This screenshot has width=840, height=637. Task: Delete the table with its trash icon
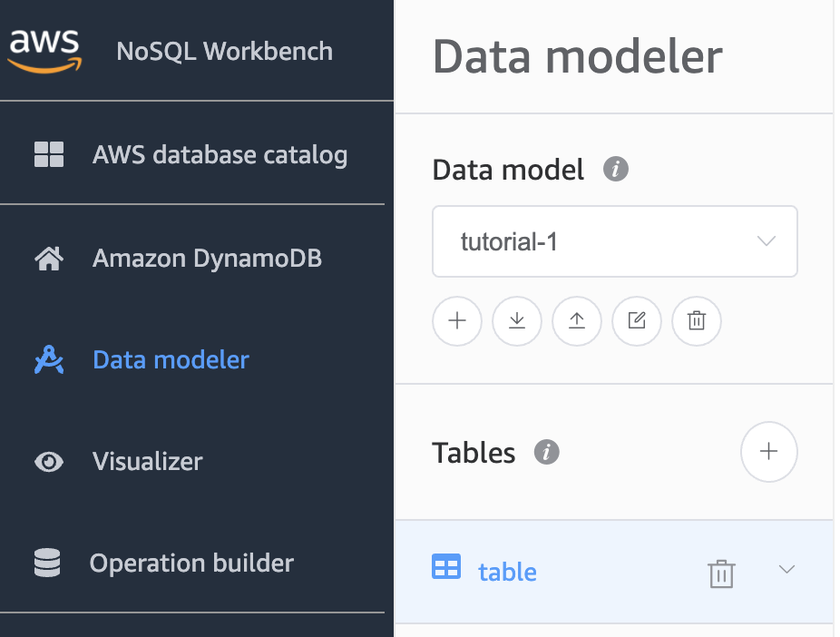tap(721, 573)
